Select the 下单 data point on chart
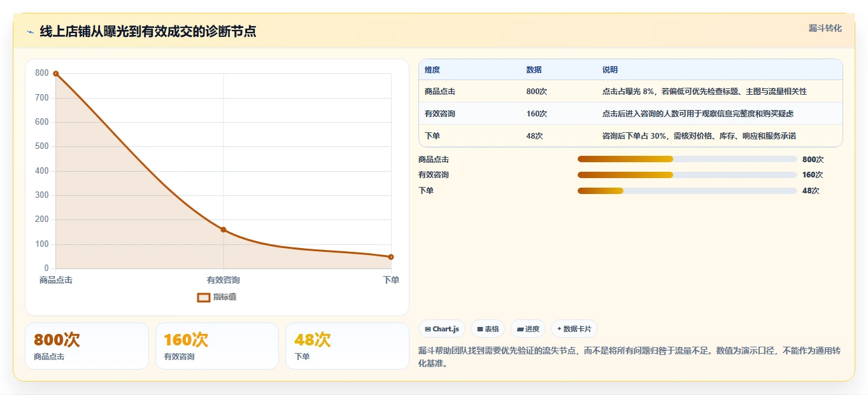The image size is (868, 395). coord(391,257)
